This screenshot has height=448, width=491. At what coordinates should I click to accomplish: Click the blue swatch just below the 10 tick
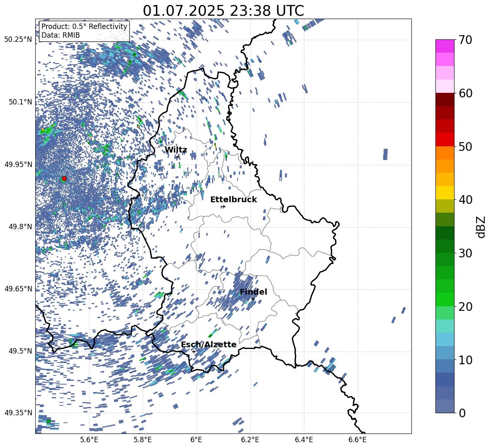click(x=445, y=366)
